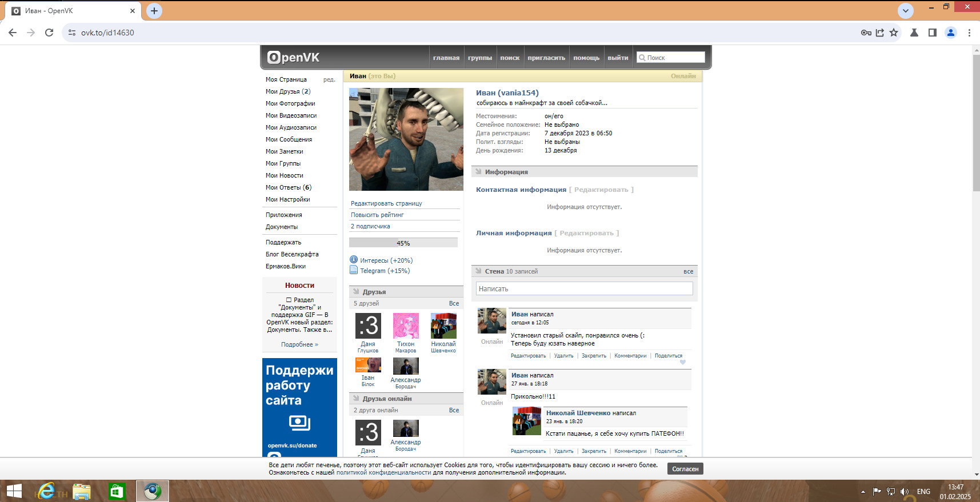The width and height of the screenshot is (980, 502).
Task: Select группы in the top menu
Action: tap(480, 58)
